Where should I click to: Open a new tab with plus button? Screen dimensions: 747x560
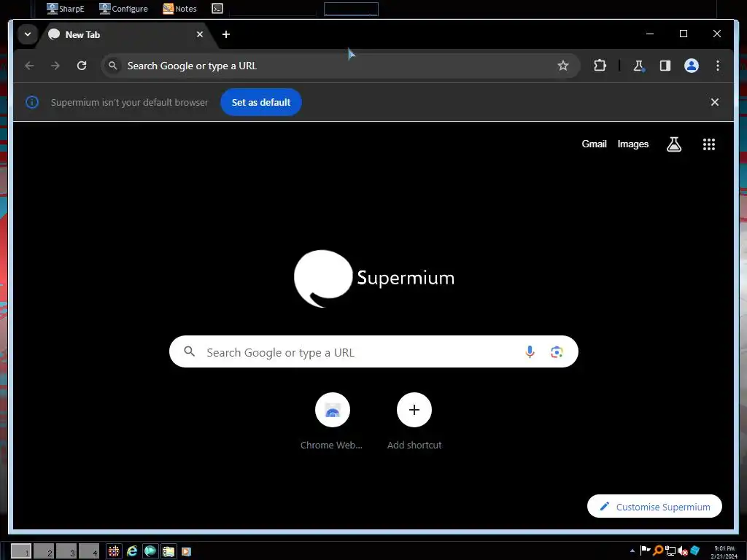(226, 34)
